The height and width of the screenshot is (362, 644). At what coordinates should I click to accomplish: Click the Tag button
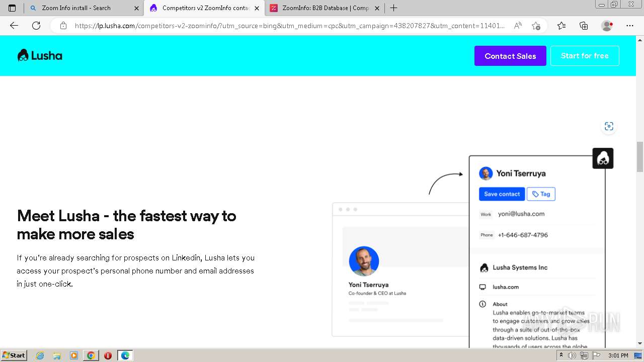pyautogui.click(x=541, y=194)
